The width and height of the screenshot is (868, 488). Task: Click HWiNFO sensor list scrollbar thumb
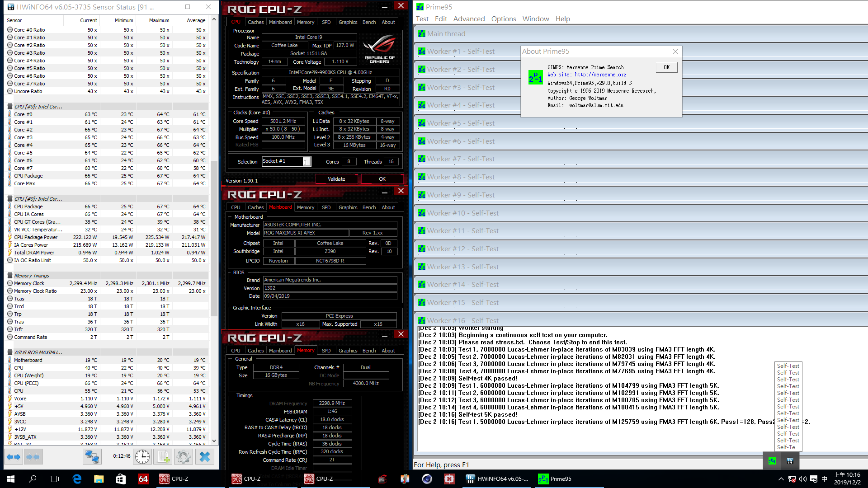(214, 238)
